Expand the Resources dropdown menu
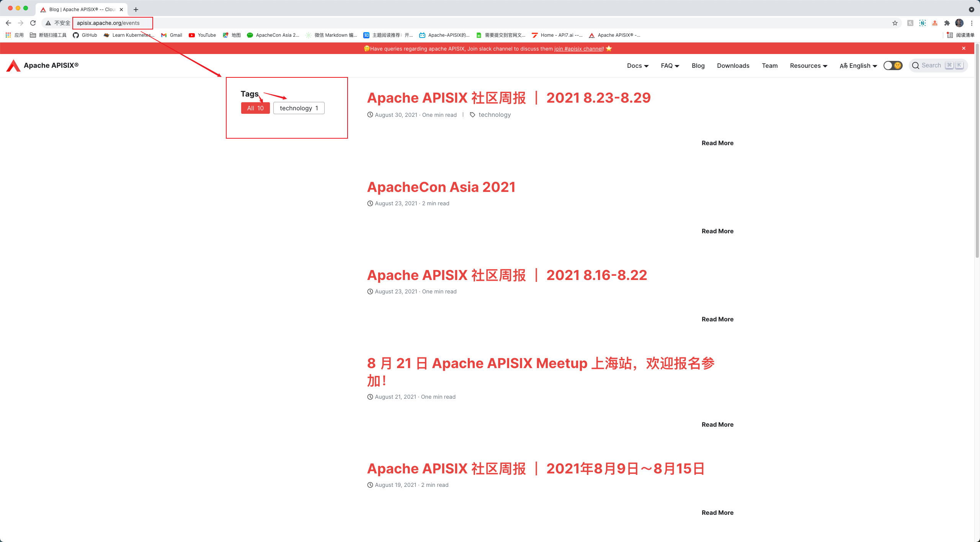Image resolution: width=980 pixels, height=542 pixels. point(808,65)
